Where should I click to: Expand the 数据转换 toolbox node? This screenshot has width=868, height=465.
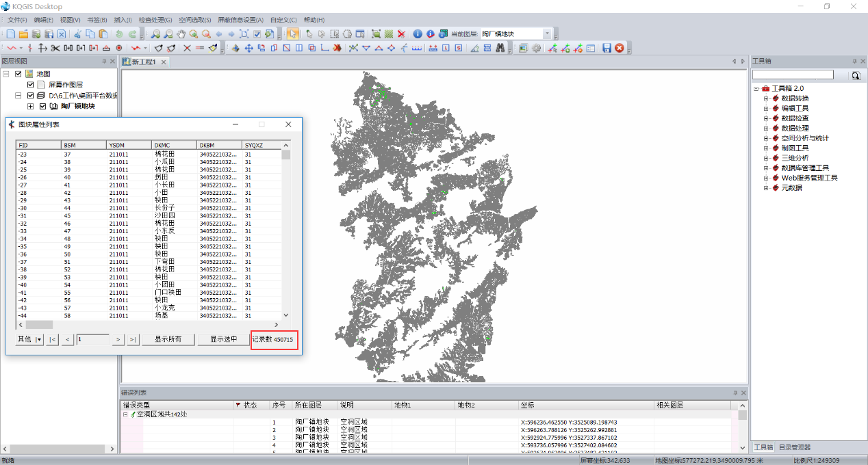pos(767,98)
